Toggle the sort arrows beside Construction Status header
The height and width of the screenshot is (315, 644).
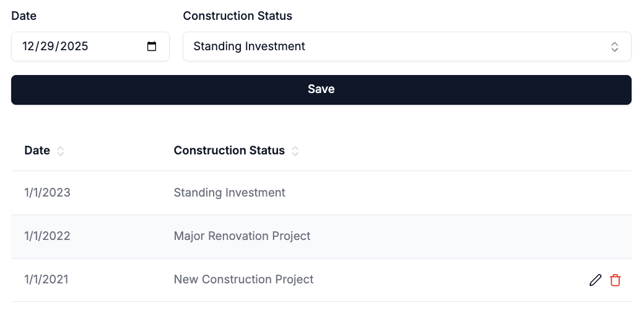pos(295,151)
